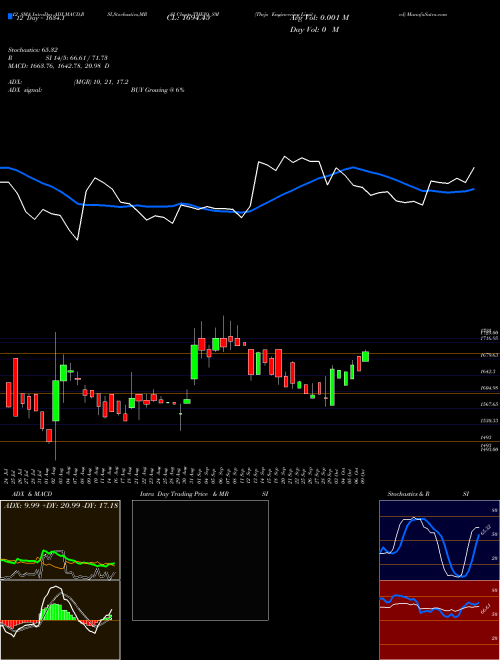Select the 'ADX: 9.99 +DY: 20.99 -DY: 17.18' readout
This screenshot has width=500, height=660.
[61, 506]
